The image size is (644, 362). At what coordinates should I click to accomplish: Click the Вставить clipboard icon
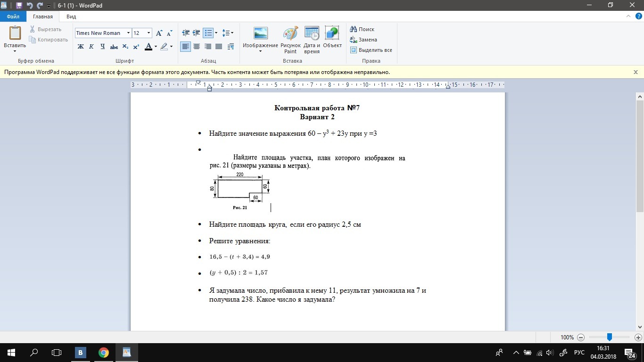coord(15,33)
